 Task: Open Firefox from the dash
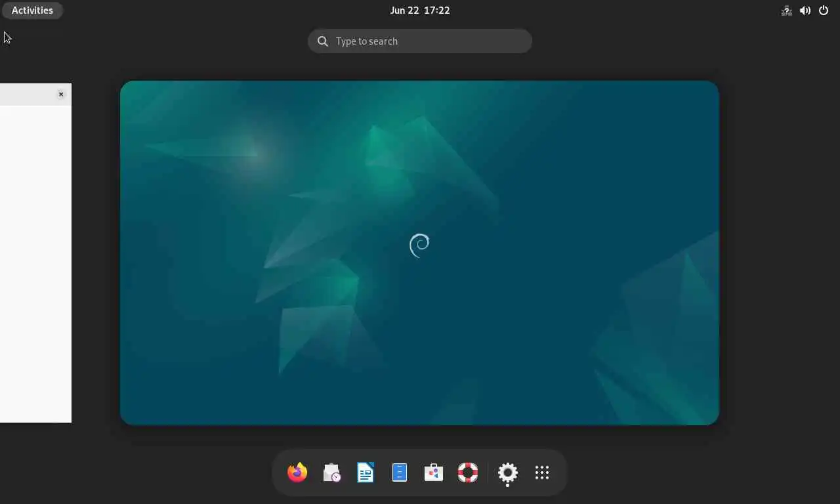[297, 472]
